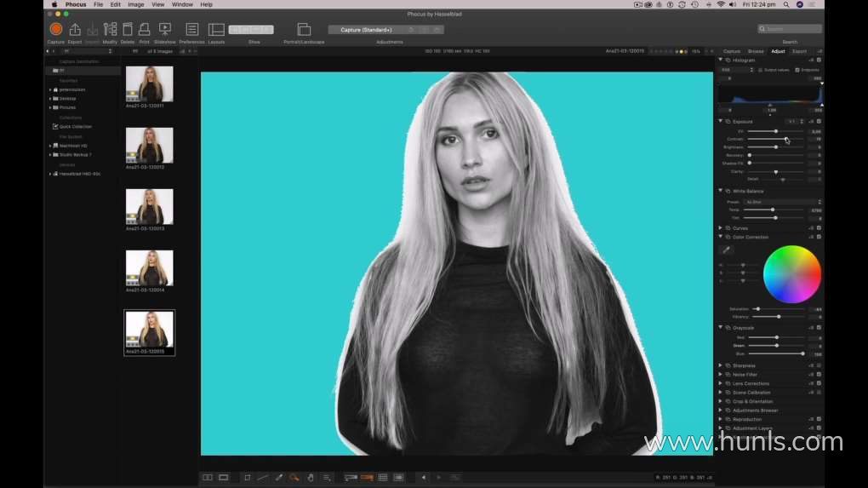868x488 pixels.
Task: Toggle Portrait/Landscape orientation icon
Action: (x=304, y=29)
